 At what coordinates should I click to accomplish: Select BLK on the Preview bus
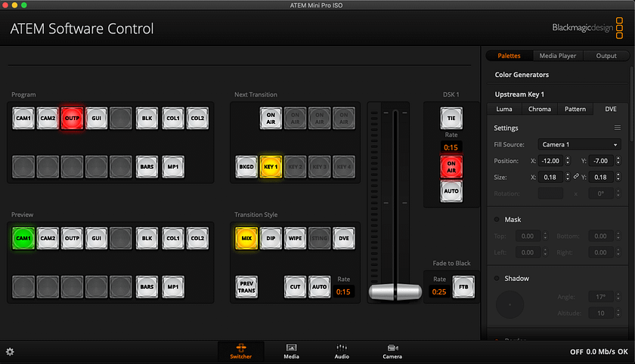pos(147,238)
